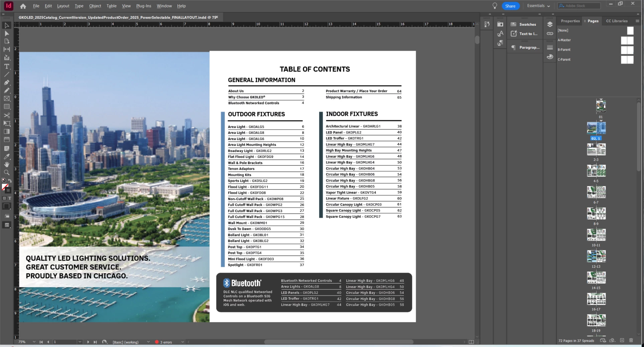Select the Type tool
The width and height of the screenshot is (644, 347).
(7, 66)
